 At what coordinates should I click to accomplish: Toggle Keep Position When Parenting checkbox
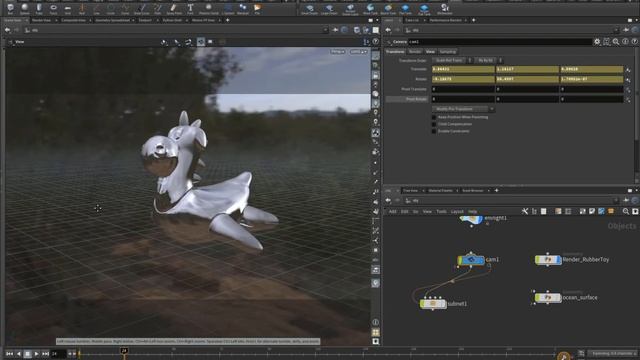tap(434, 117)
